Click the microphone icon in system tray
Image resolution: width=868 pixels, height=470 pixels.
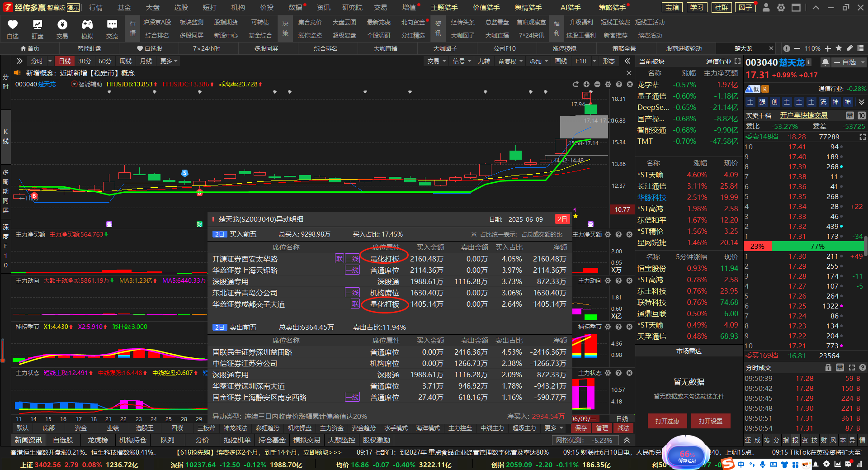click(x=763, y=465)
